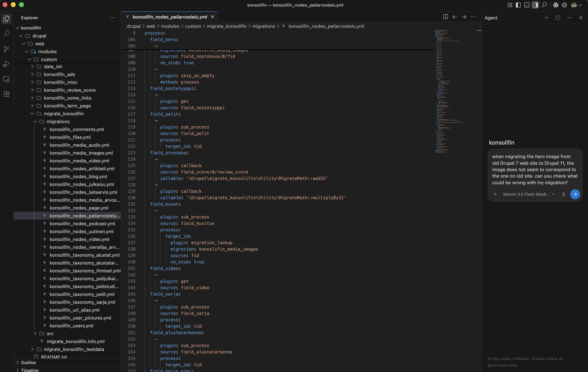Open the Search view in activity bar
Image resolution: width=588 pixels, height=372 pixels.
point(7,34)
